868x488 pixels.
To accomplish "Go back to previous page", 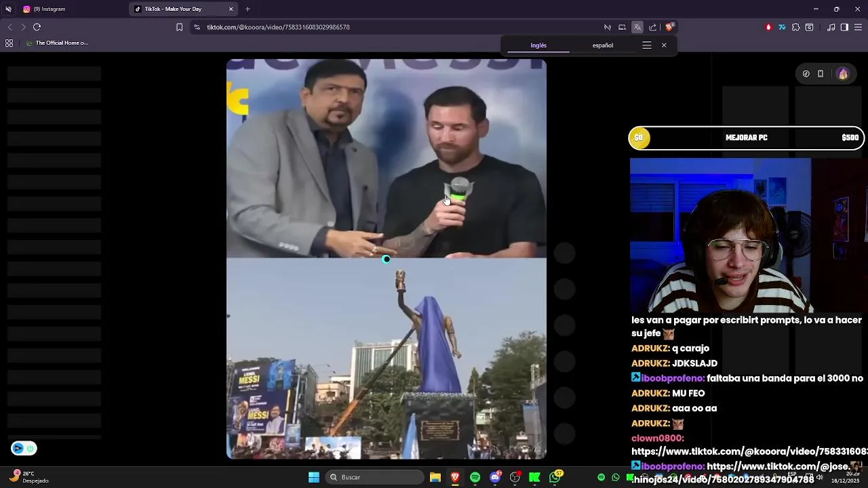I will (x=9, y=27).
